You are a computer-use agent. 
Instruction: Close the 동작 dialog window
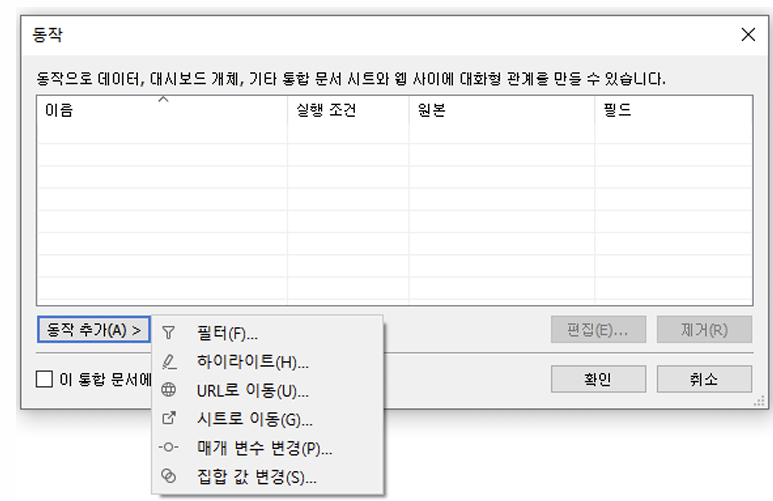point(748,35)
